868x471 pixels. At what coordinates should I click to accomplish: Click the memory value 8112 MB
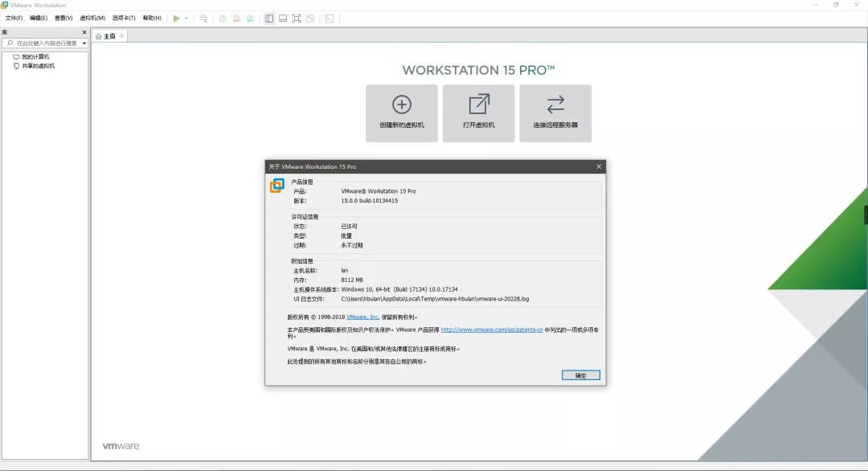pos(352,280)
